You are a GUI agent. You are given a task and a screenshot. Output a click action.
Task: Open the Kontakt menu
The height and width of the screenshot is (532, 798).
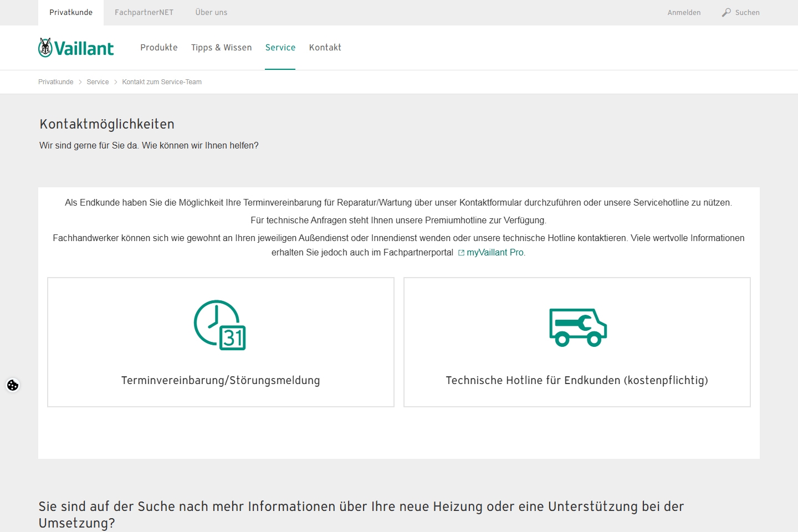(x=325, y=48)
